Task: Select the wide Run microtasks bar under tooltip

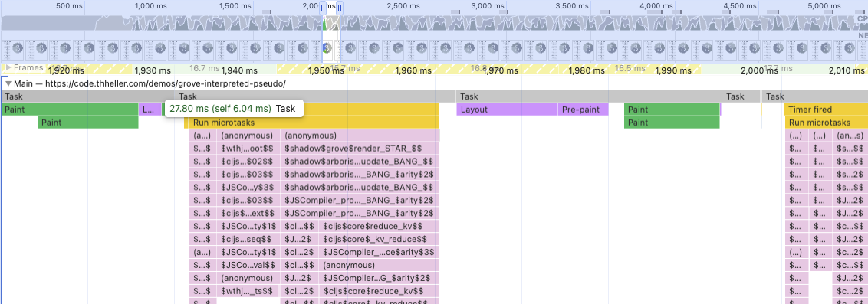Action: tap(314, 123)
